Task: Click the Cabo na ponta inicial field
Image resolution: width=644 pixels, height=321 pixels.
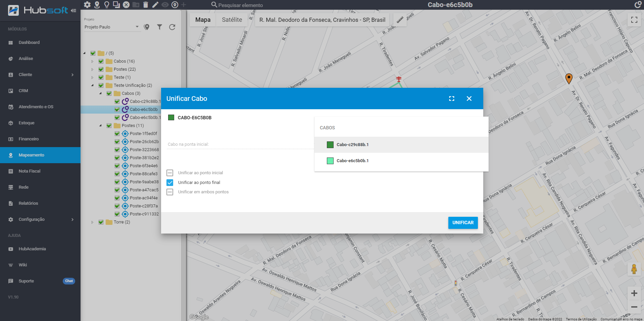Action: pyautogui.click(x=240, y=144)
